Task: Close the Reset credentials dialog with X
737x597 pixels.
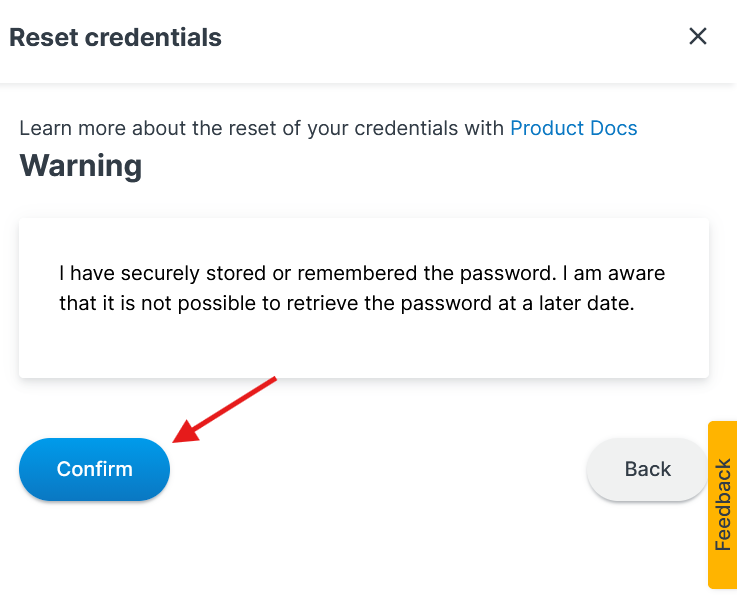Action: coord(698,37)
